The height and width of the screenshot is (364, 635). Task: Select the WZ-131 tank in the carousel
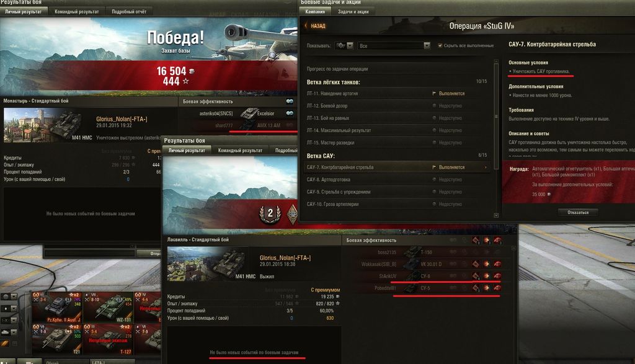click(x=108, y=307)
